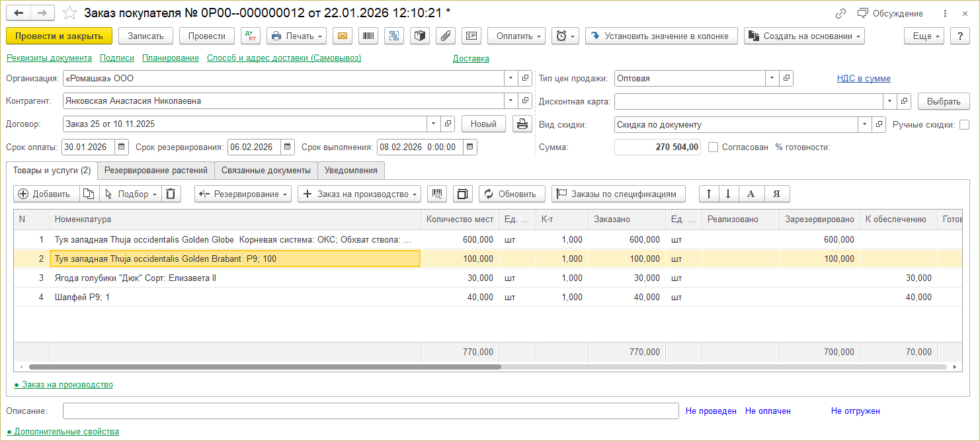Enable the Ручные скидки checkbox

tap(964, 124)
